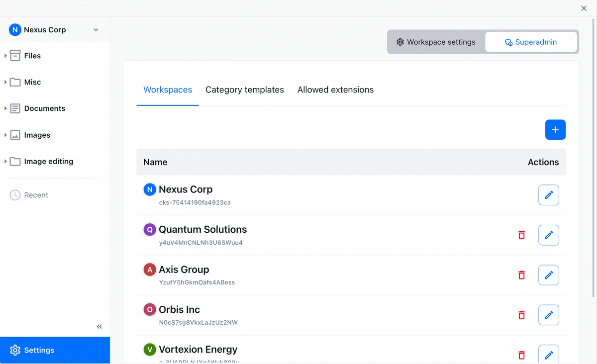Collapse sidebar using double chevron icon
The height and width of the screenshot is (364, 597).
tap(99, 326)
